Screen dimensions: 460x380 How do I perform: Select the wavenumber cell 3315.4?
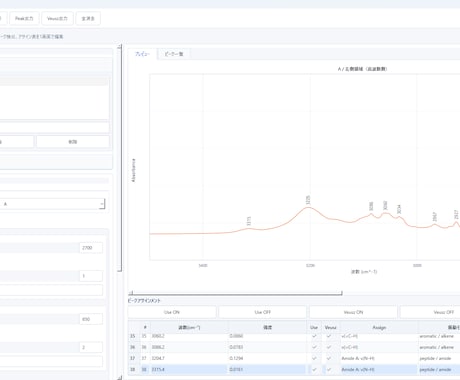click(x=189, y=369)
